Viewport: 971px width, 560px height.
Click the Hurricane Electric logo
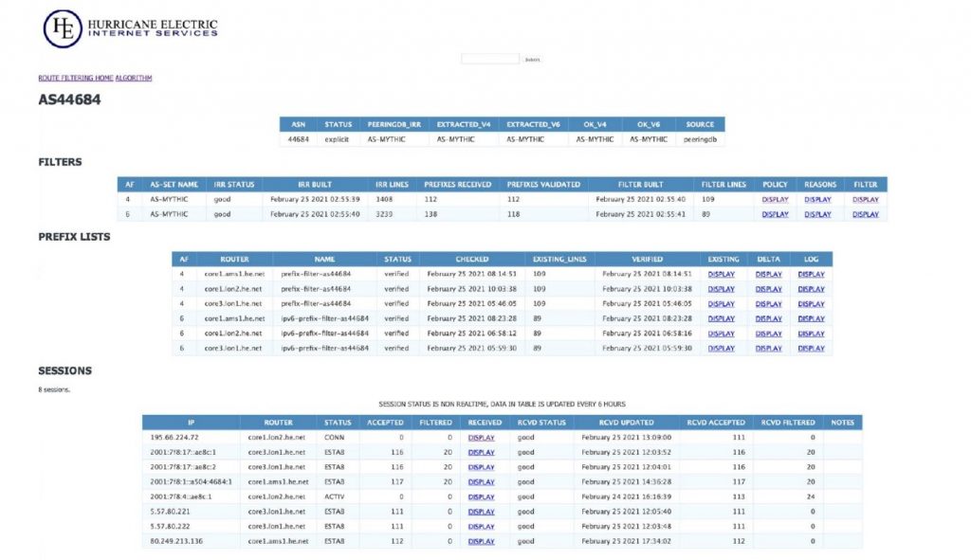pyautogui.click(x=131, y=28)
